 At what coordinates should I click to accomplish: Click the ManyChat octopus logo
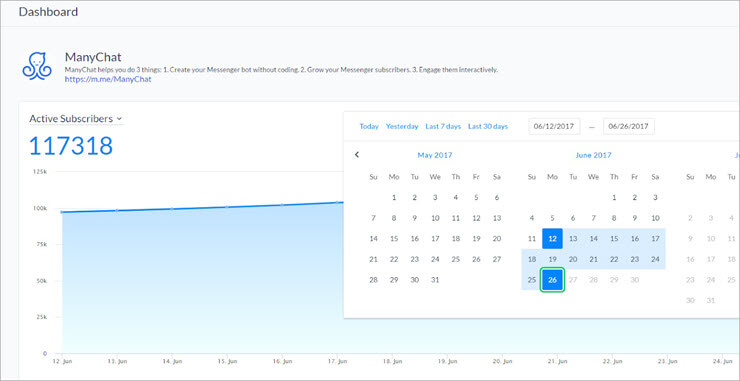click(x=37, y=66)
